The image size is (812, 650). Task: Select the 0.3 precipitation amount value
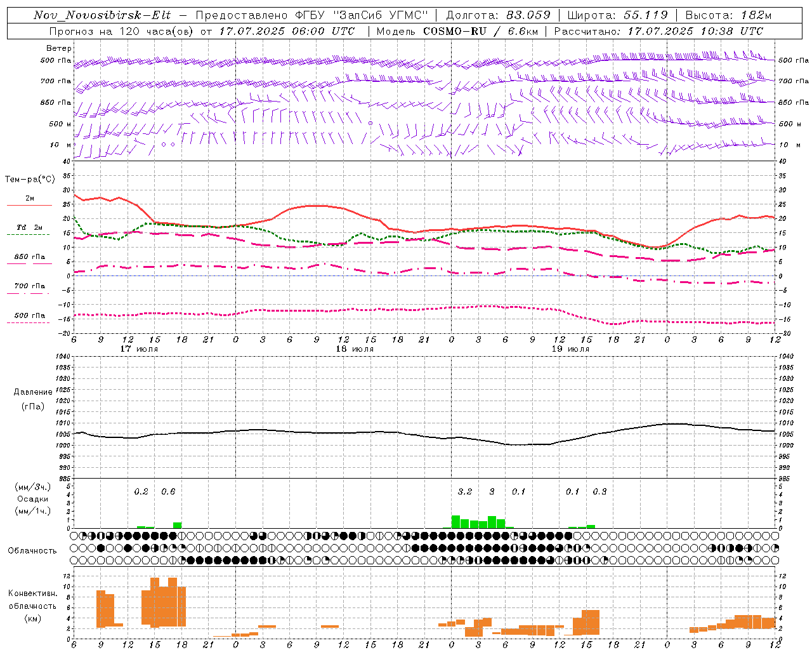point(599,491)
